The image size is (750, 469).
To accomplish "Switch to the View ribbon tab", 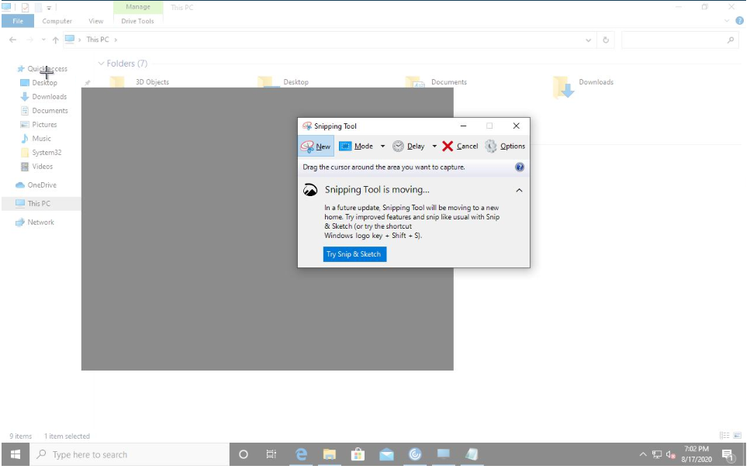I will click(96, 21).
